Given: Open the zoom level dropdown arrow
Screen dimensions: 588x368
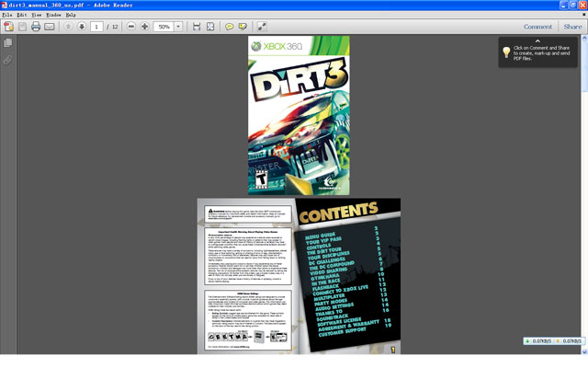Looking at the screenshot, I should (178, 27).
